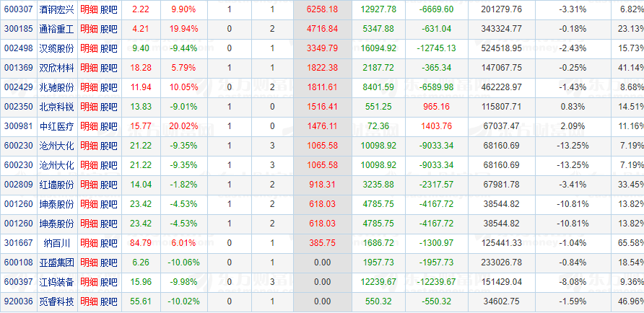Open 兆驰股份 stock name link
The height and width of the screenshot is (313, 644).
pyautogui.click(x=57, y=87)
